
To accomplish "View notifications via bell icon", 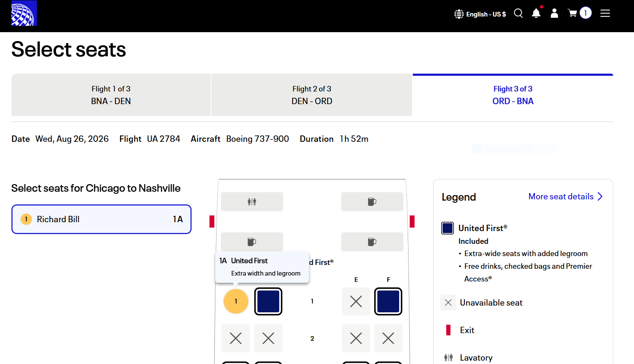I will pyautogui.click(x=536, y=14).
